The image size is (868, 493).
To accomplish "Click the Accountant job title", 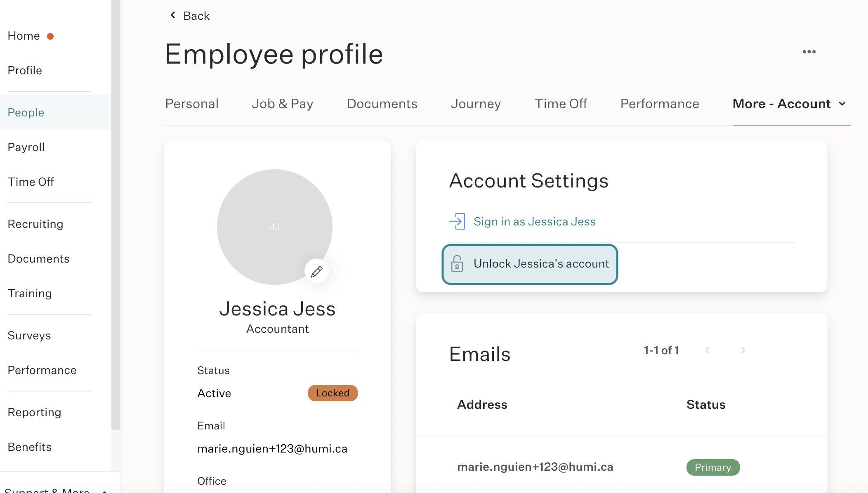I will 277,329.
